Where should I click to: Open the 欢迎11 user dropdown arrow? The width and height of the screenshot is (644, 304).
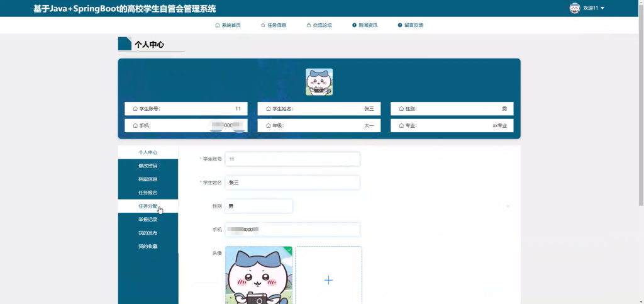(x=602, y=8)
